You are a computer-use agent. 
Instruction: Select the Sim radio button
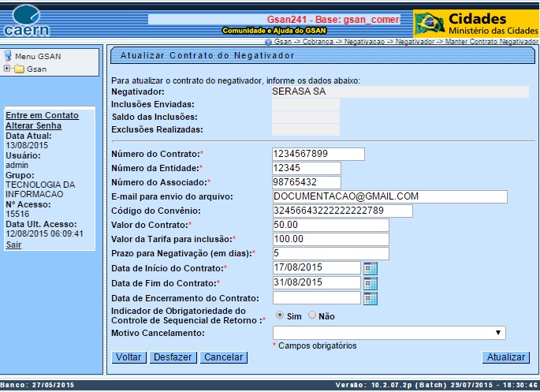(x=280, y=315)
